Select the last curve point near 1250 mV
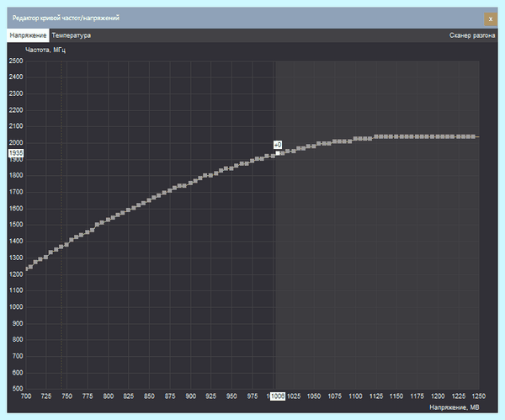This screenshot has width=505, height=420. tap(473, 136)
